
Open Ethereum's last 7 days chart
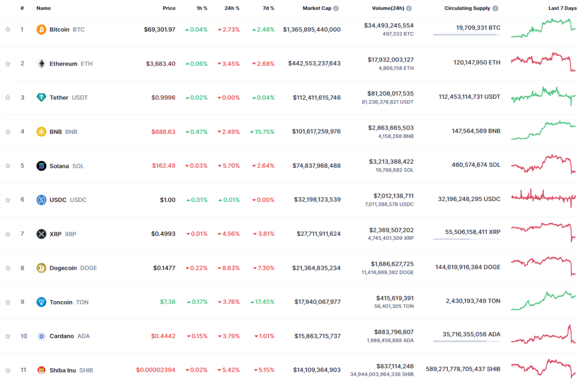coord(543,62)
